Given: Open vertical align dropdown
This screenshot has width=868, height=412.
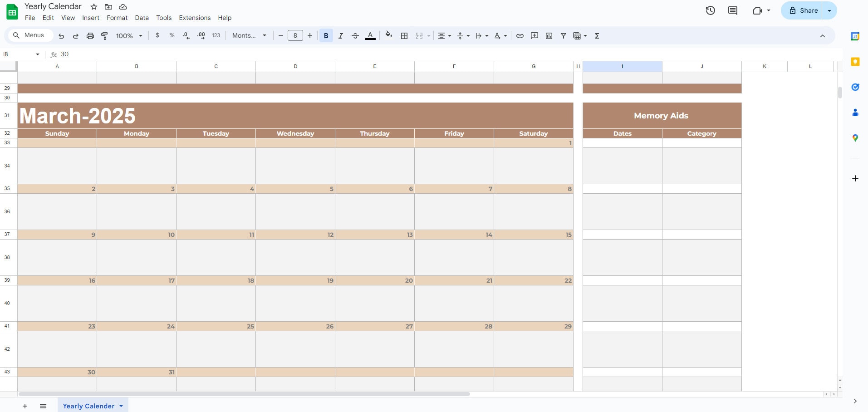Looking at the screenshot, I should [463, 36].
